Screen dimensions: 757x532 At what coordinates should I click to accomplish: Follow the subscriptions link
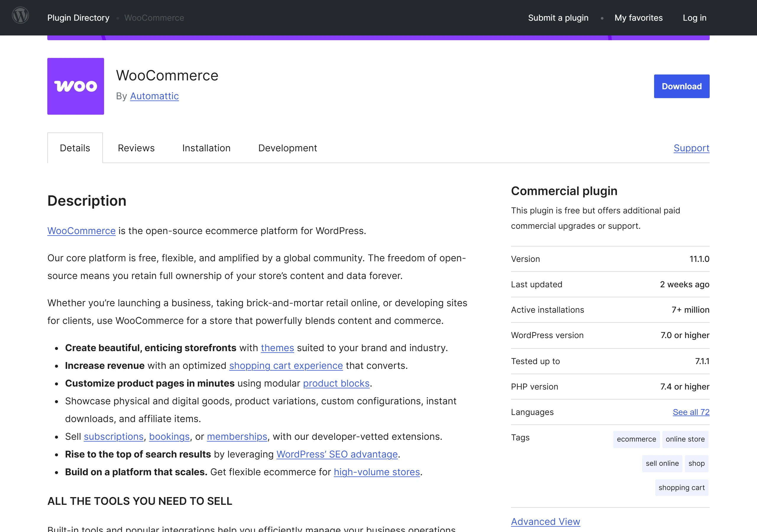[114, 437]
